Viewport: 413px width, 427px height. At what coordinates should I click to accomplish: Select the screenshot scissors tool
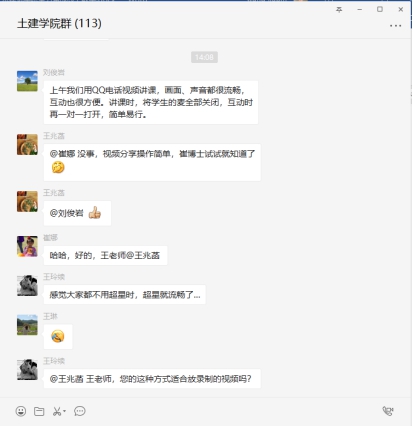[x=57, y=411]
